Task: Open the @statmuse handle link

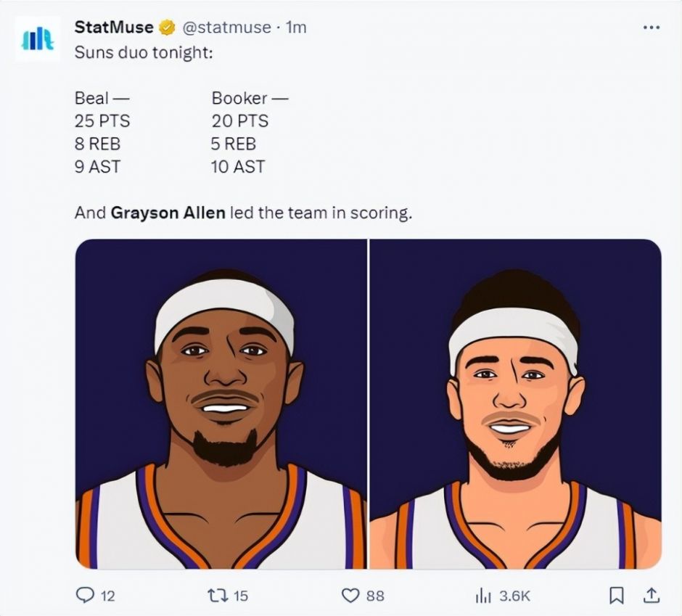Action: click(226, 28)
